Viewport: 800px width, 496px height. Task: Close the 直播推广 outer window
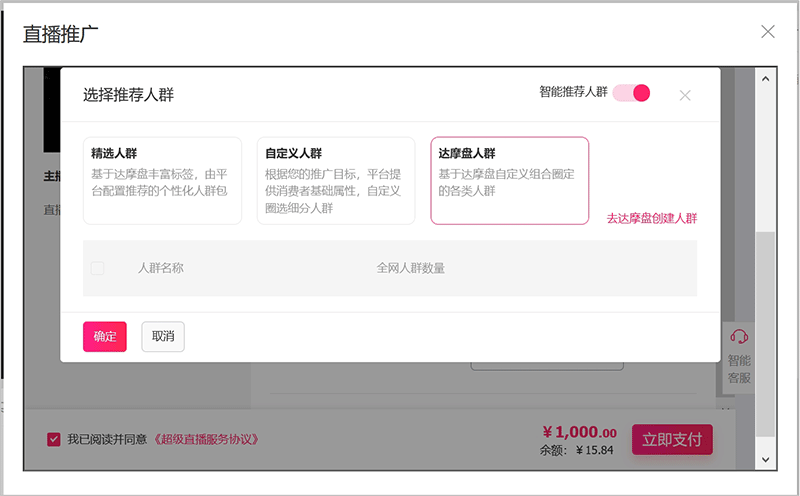[x=768, y=31]
